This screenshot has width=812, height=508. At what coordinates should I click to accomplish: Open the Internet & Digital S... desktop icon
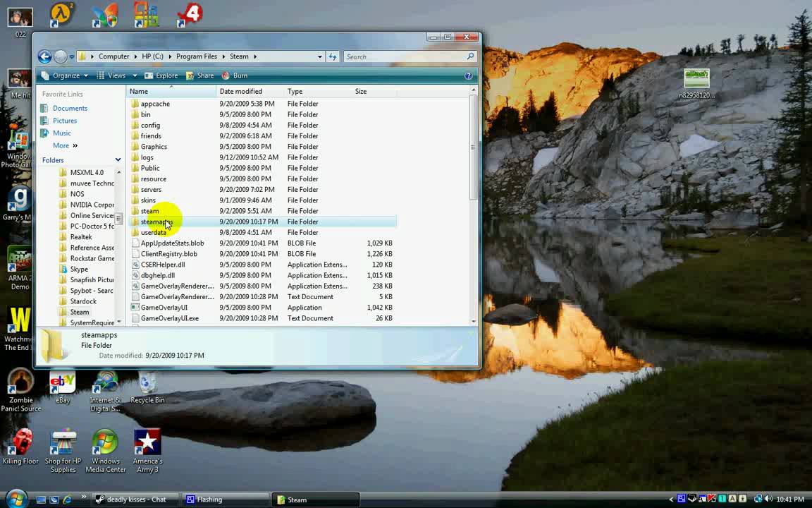click(105, 391)
